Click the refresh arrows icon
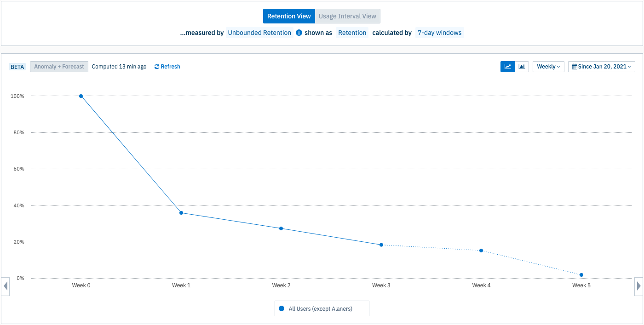Viewport: 644px width, 325px height. (x=157, y=67)
